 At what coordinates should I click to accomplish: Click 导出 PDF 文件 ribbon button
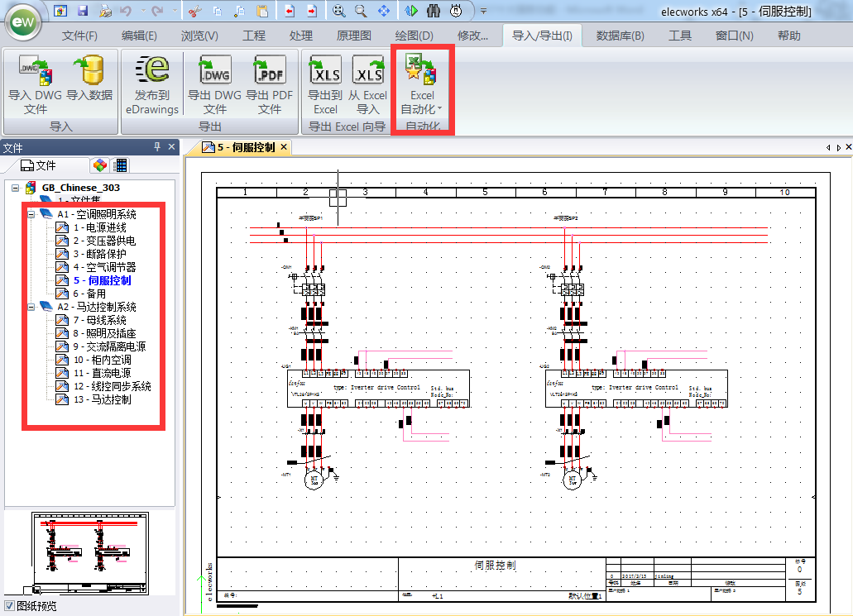269,84
